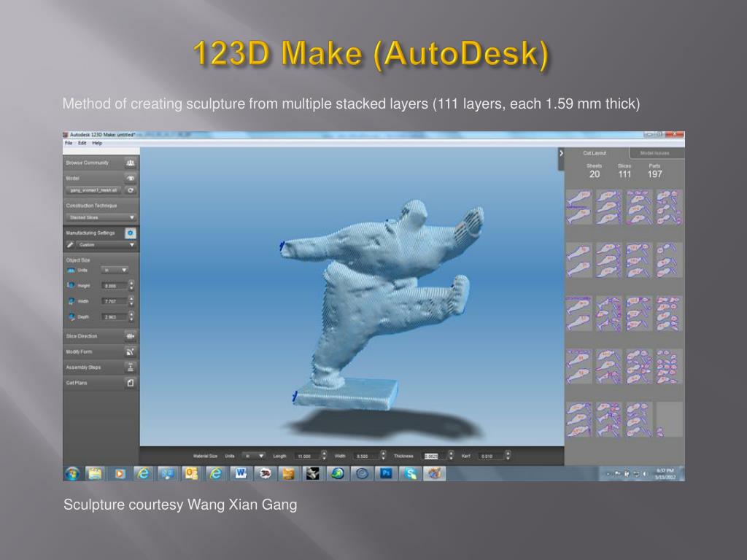Open the Assembly Steps icon
This screenshot has height=560, width=747.
click(131, 367)
